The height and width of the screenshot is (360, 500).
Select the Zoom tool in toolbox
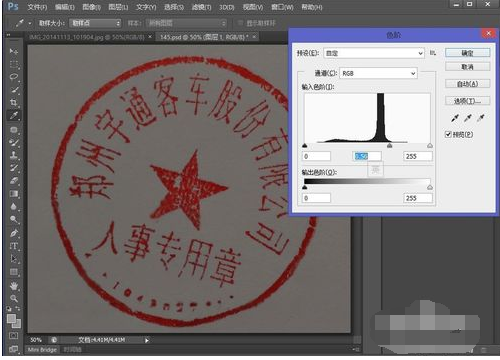click(x=14, y=298)
